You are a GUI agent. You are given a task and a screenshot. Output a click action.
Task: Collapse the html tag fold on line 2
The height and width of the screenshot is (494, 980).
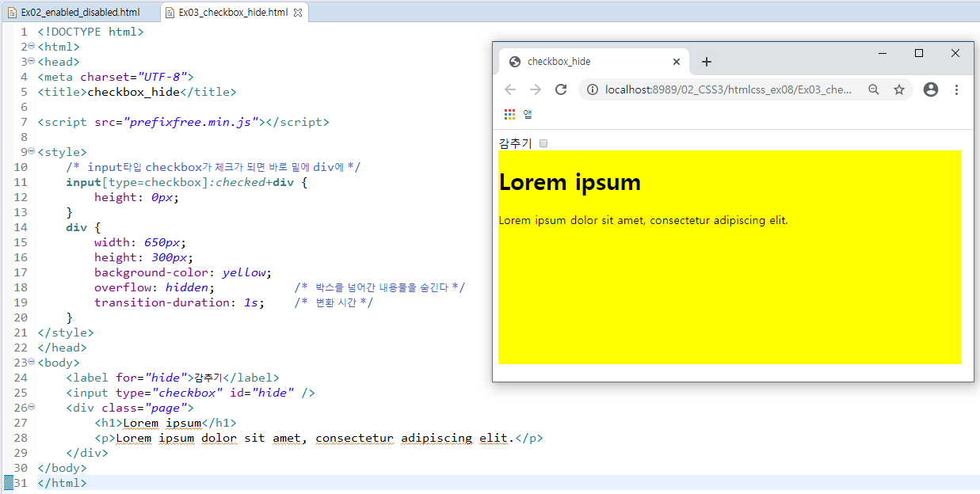pyautogui.click(x=31, y=47)
